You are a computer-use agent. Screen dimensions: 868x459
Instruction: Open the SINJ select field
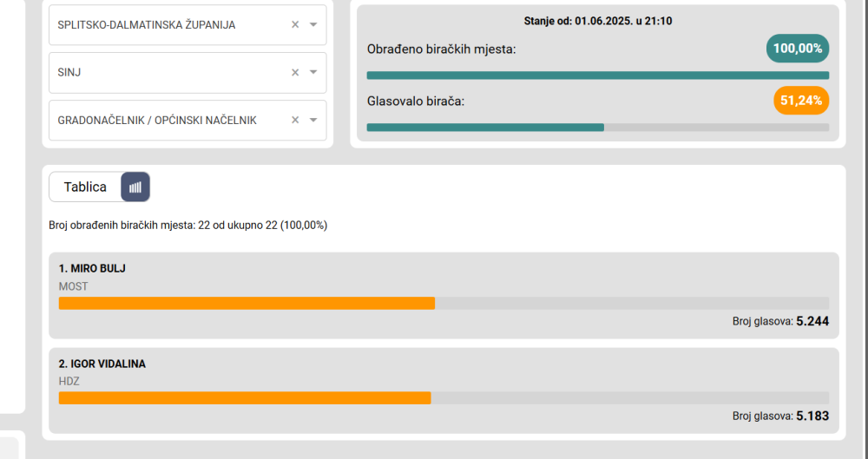point(187,73)
